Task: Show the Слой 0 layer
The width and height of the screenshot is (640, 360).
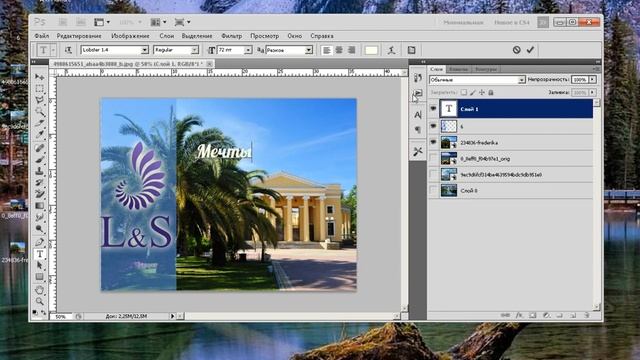Action: pyautogui.click(x=433, y=190)
